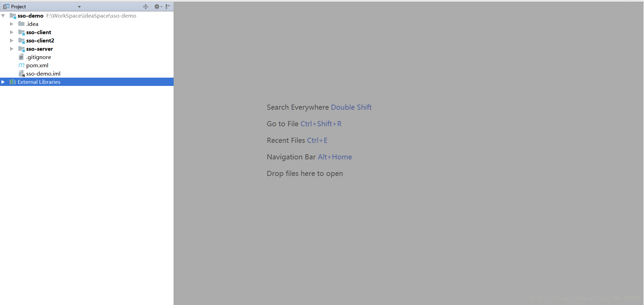The image size is (644, 305).
Task: Click the Maven icon next to pom.xml
Action: [21, 65]
